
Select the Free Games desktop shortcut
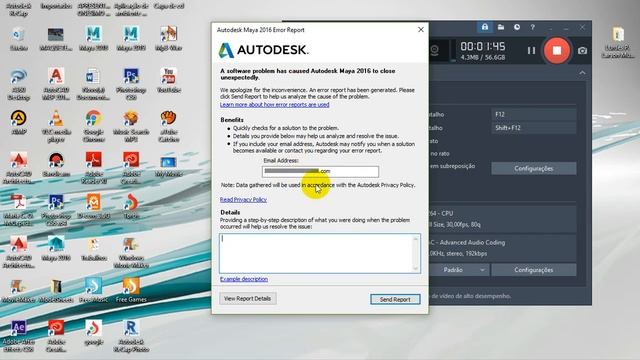[x=131, y=290]
